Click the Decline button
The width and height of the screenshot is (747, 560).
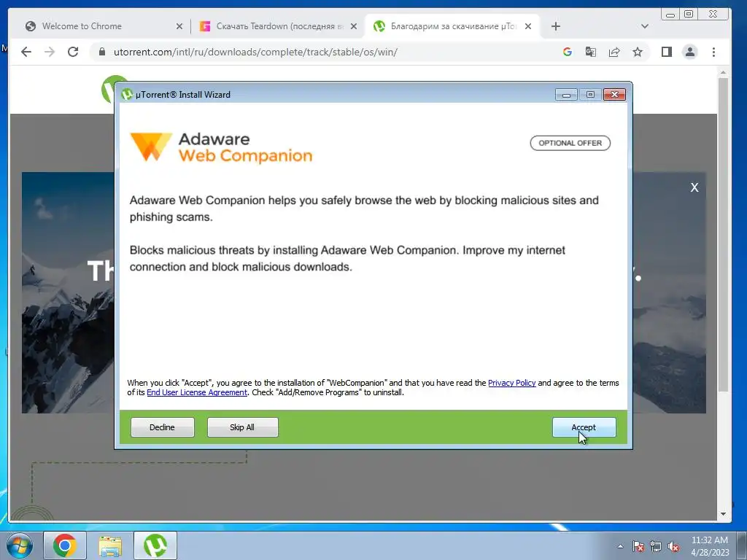(163, 427)
